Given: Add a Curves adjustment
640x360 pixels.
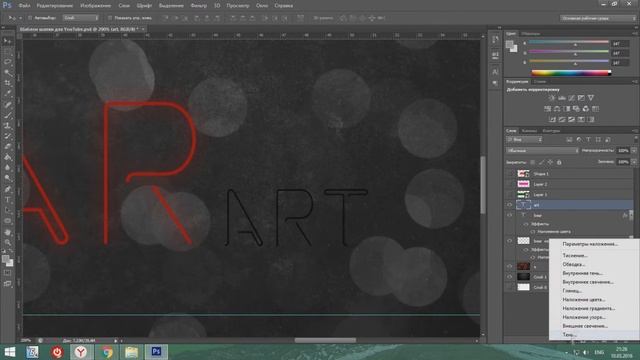Looking at the screenshot, I should 571,98.
